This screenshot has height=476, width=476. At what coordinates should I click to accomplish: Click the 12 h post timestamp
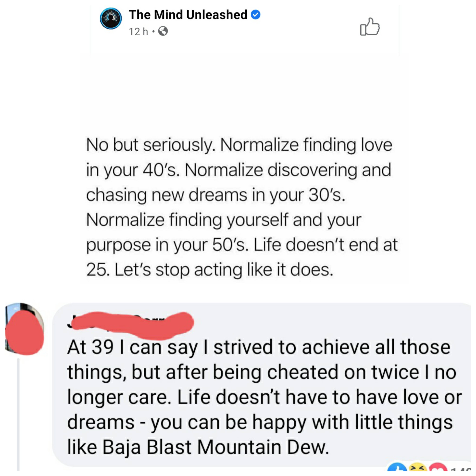(138, 31)
